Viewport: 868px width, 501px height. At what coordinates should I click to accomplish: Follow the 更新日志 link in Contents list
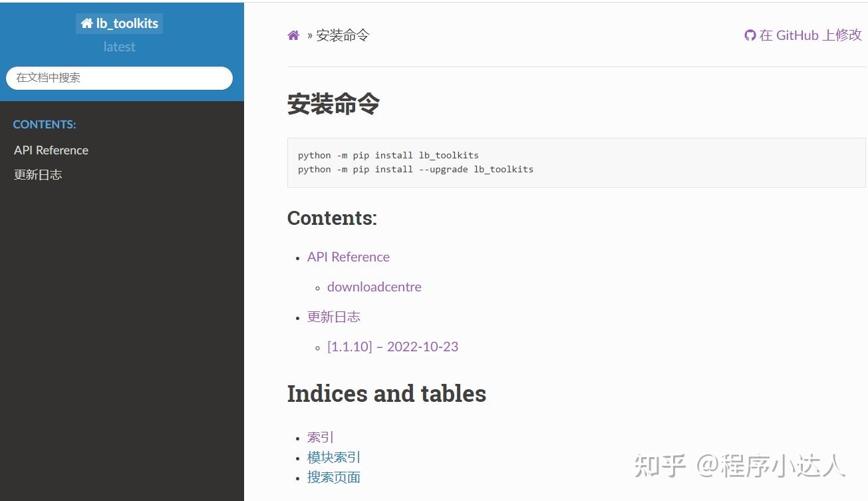(x=334, y=317)
